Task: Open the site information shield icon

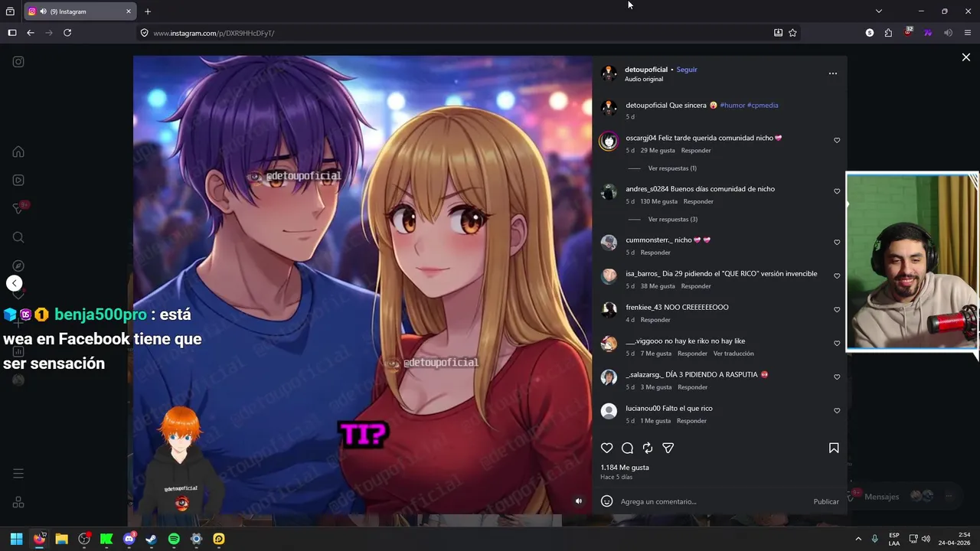Action: tap(144, 33)
